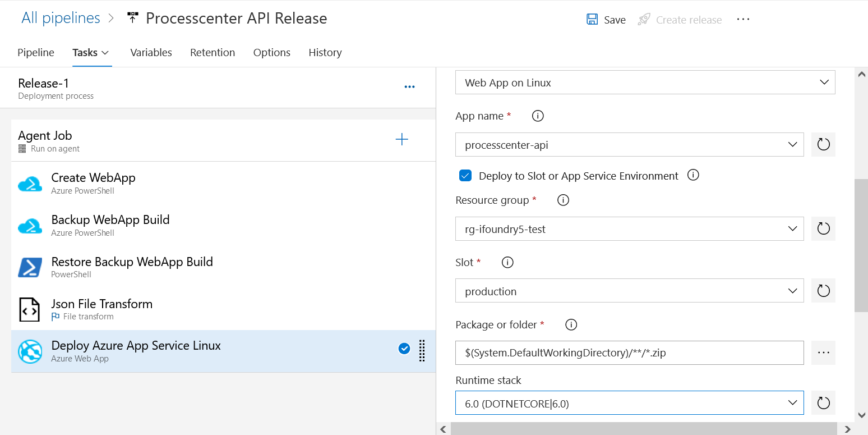Browse for package with the ellipsis button
Screen dimensions: 868x435
pyautogui.click(x=823, y=352)
